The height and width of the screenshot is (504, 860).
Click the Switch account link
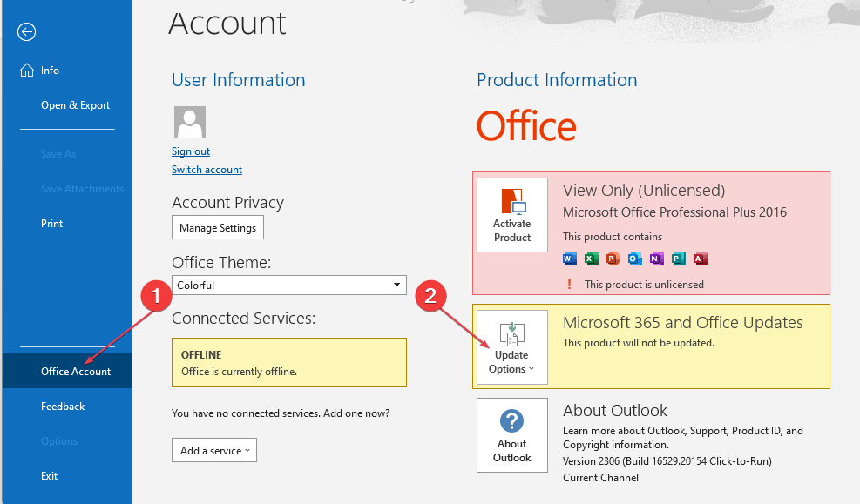pyautogui.click(x=207, y=169)
